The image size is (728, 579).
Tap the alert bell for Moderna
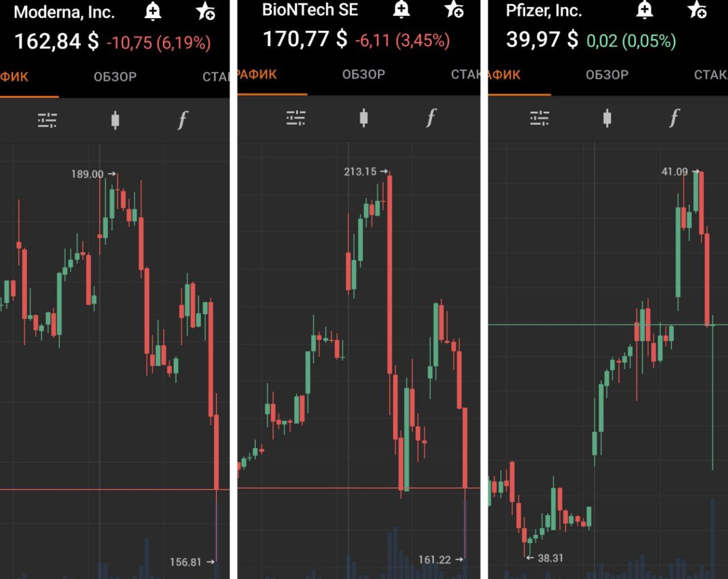pos(153,11)
